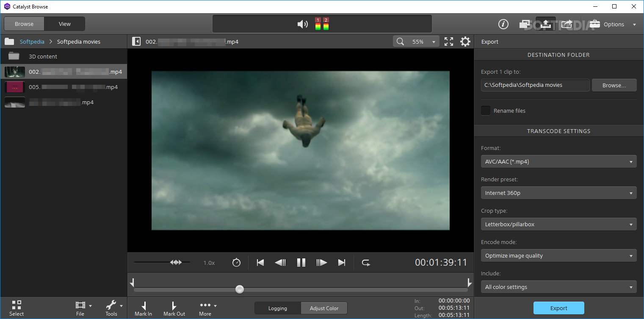644x319 pixels.
Task: Go to the end of the clip
Action: pos(342,263)
